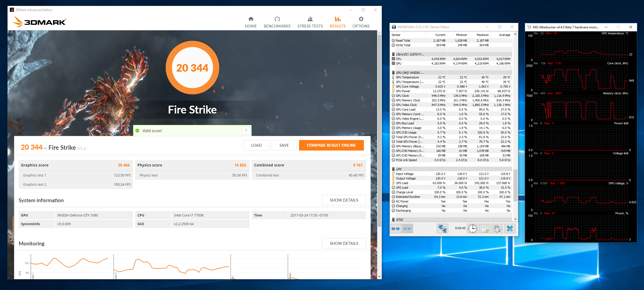Click the Core clock graph in Afterburner
The width and height of the screenshot is (644, 290).
[x=581, y=78]
